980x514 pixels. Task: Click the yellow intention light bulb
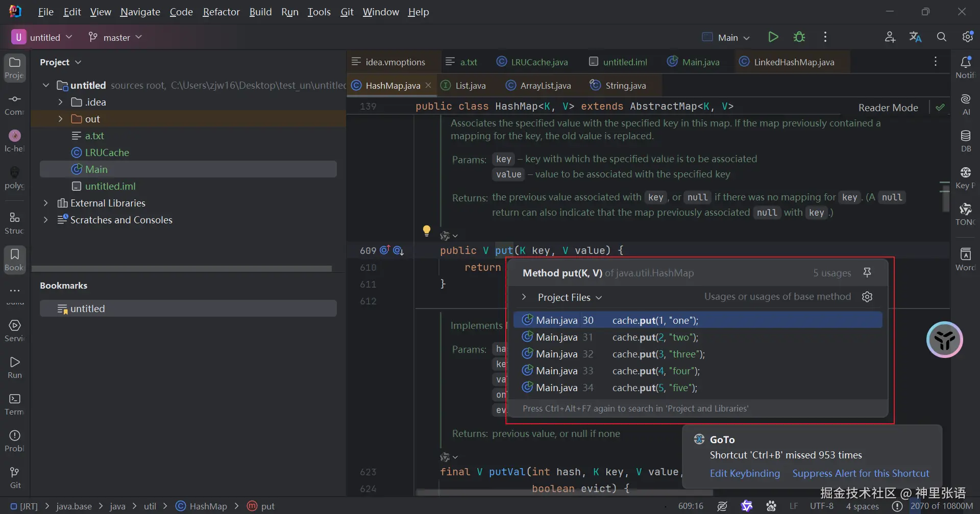point(427,230)
